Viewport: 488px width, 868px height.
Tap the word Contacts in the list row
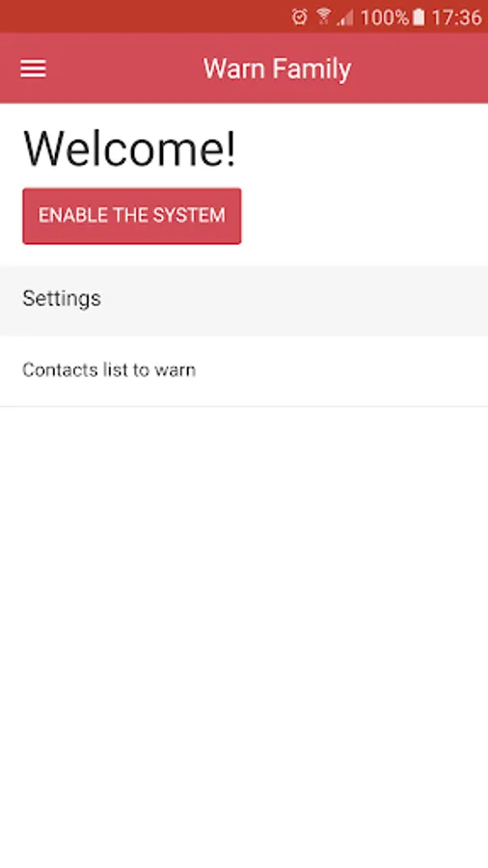[x=61, y=369]
